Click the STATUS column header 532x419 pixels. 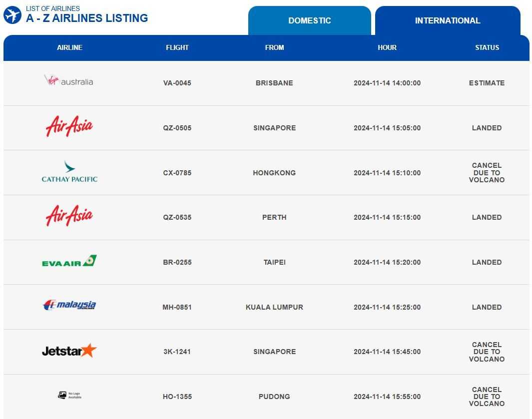click(x=487, y=47)
